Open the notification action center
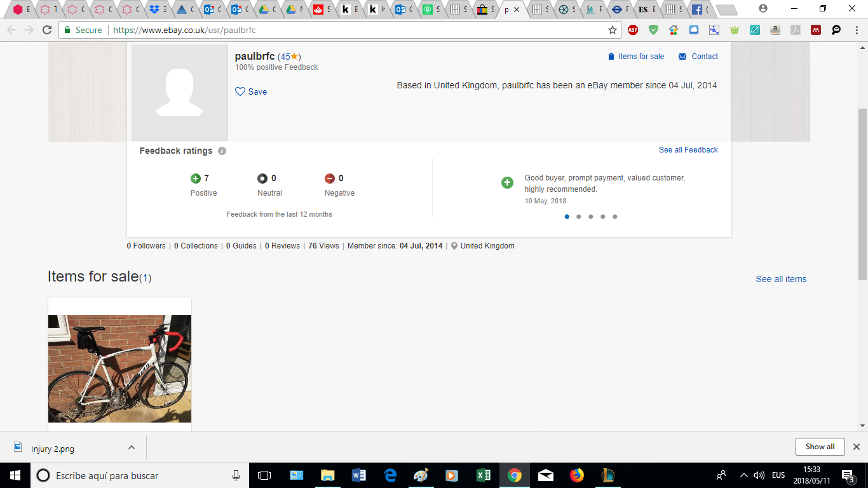This screenshot has width=868, height=488. [849, 475]
